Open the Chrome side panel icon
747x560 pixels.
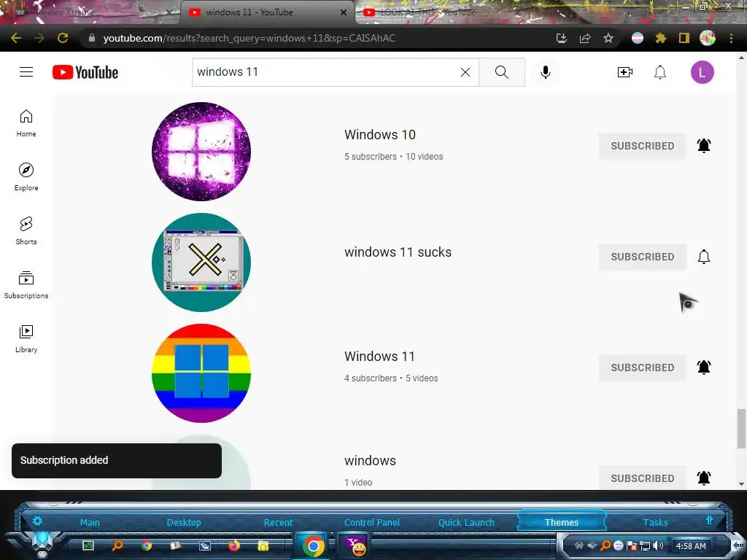pyautogui.click(x=684, y=38)
